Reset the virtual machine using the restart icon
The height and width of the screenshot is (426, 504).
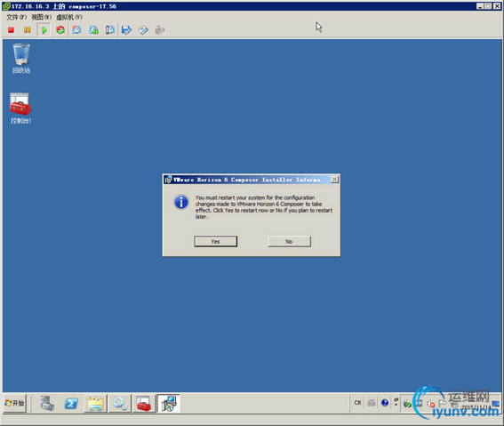coord(60,30)
